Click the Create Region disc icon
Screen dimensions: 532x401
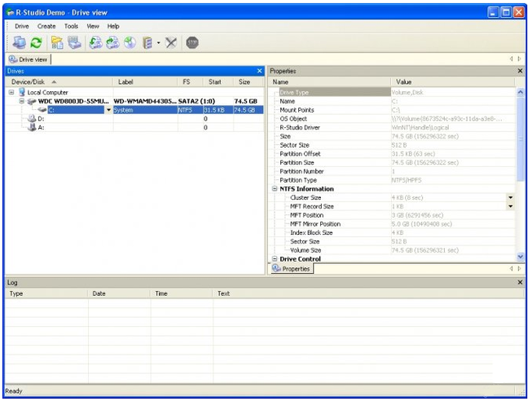pos(130,42)
